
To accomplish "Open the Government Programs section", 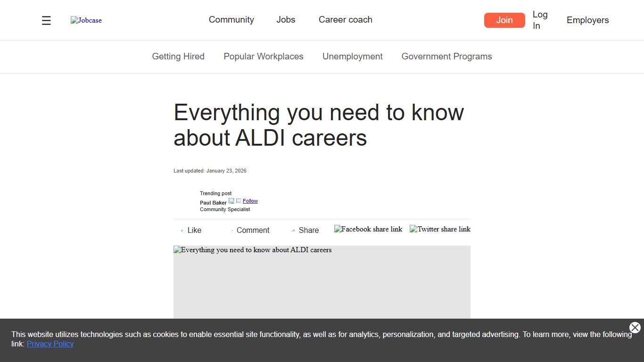I will click(x=446, y=56).
